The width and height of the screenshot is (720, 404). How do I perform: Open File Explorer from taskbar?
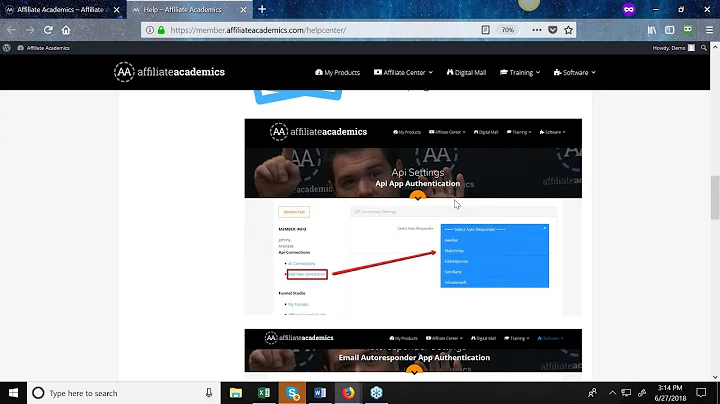point(236,393)
